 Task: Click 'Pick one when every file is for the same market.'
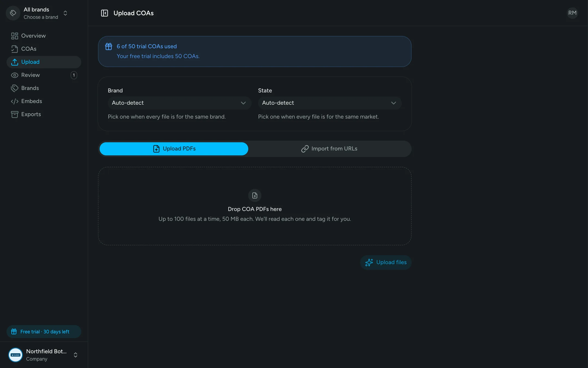tap(318, 117)
